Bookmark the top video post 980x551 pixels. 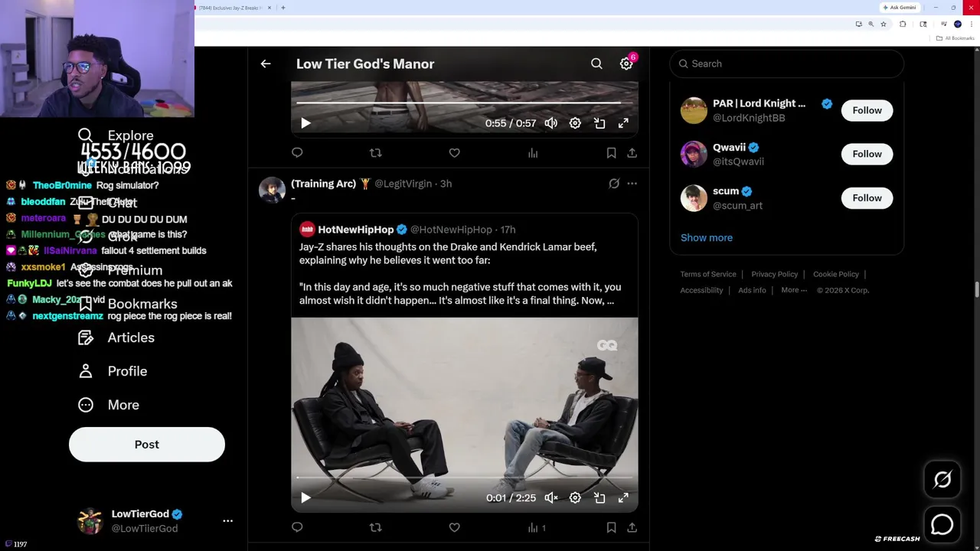(611, 153)
